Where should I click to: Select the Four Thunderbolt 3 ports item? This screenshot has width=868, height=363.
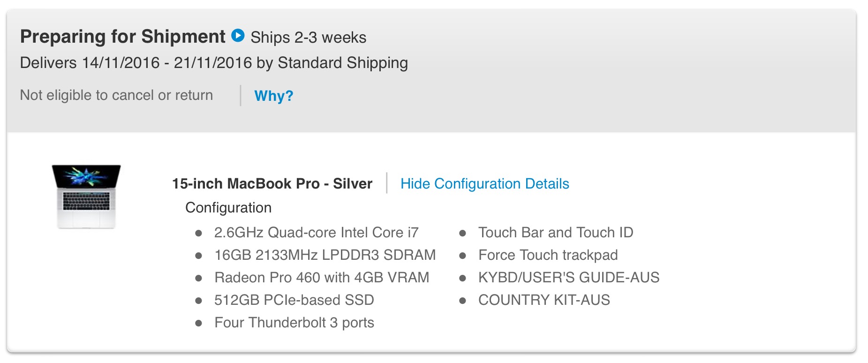(294, 323)
